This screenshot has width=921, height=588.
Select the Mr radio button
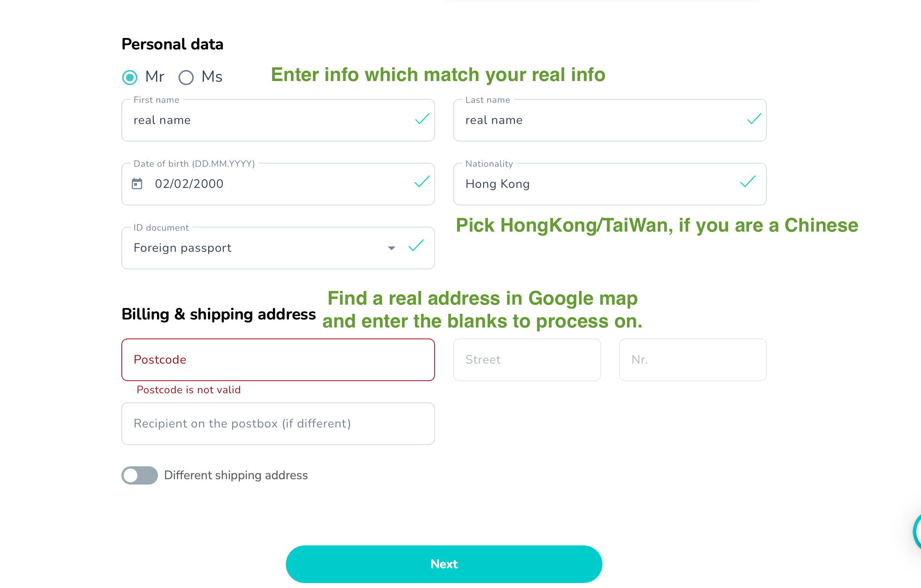130,77
